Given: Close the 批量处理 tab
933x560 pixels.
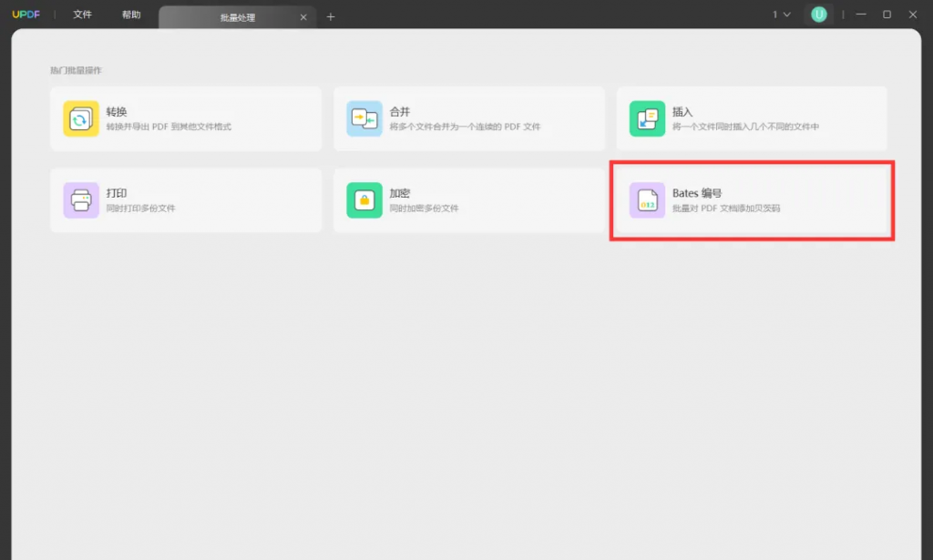Looking at the screenshot, I should tap(303, 17).
